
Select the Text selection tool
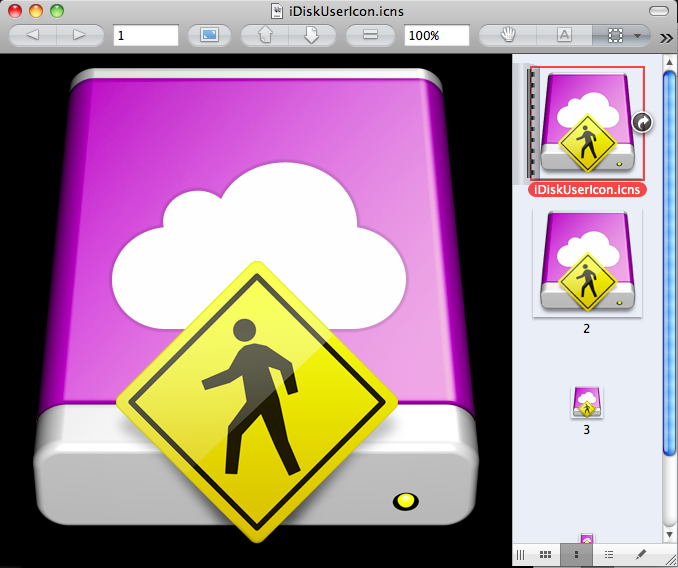click(564, 35)
